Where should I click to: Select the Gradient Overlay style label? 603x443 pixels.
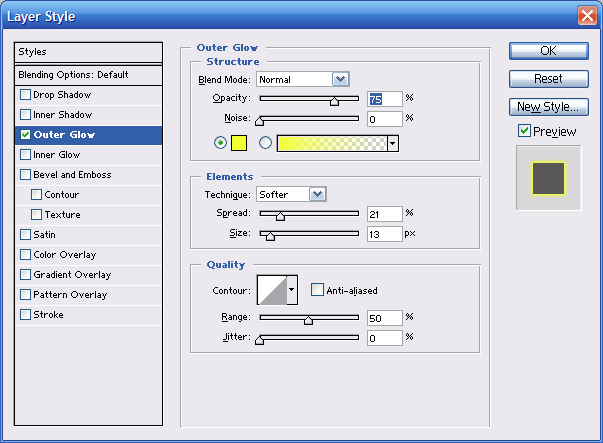72,275
